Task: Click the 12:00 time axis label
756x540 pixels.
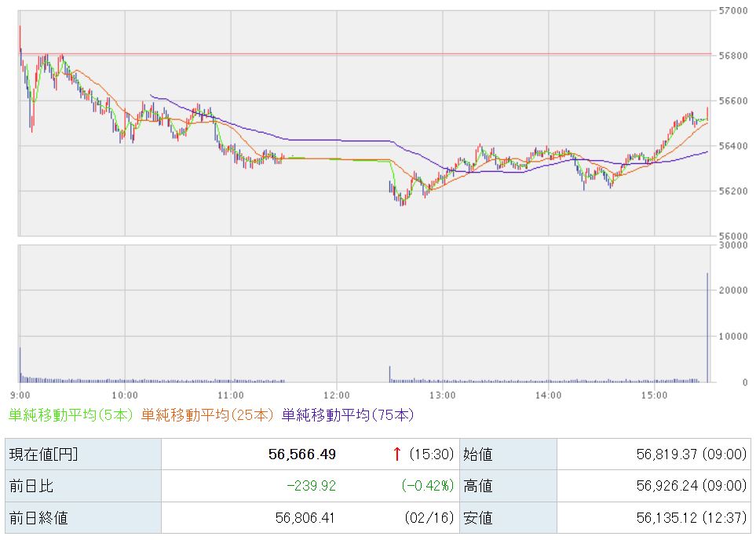Action: [x=335, y=394]
